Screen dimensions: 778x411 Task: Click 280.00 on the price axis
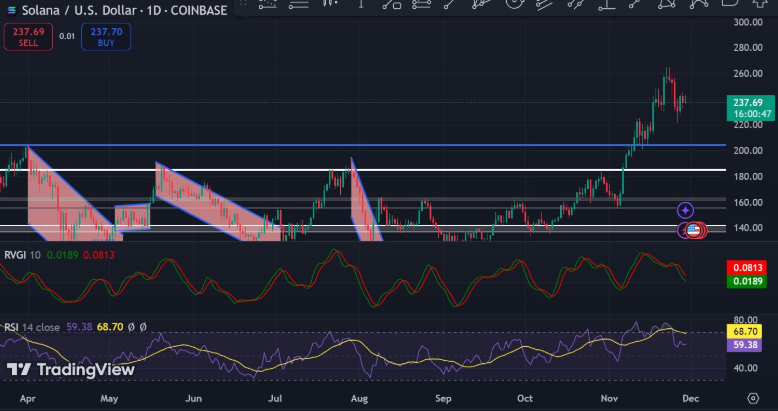[x=748, y=48]
